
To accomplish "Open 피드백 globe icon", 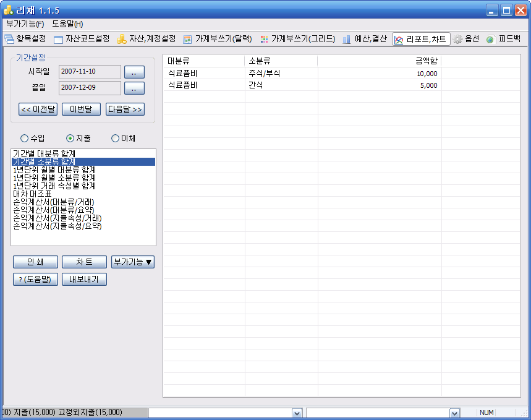I will point(490,39).
